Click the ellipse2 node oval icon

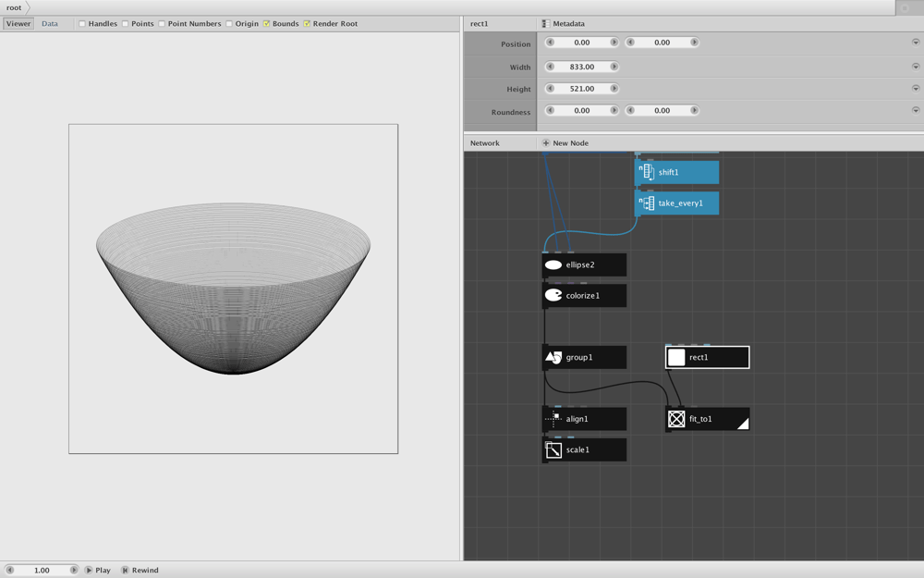click(553, 264)
